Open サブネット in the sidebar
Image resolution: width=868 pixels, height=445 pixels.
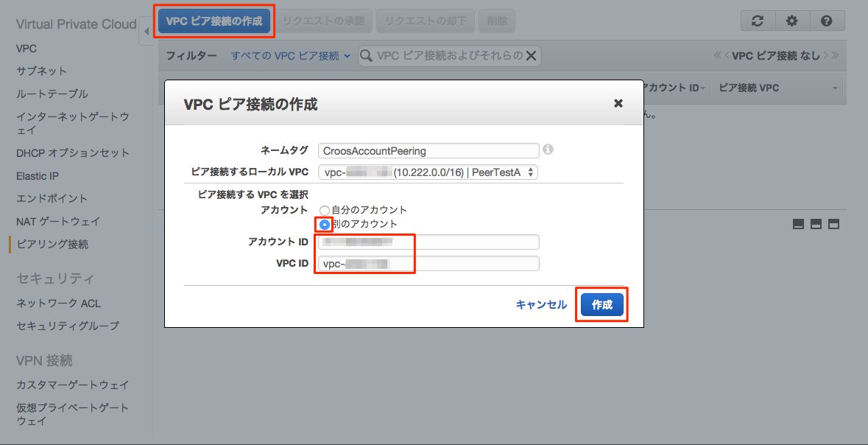(41, 71)
